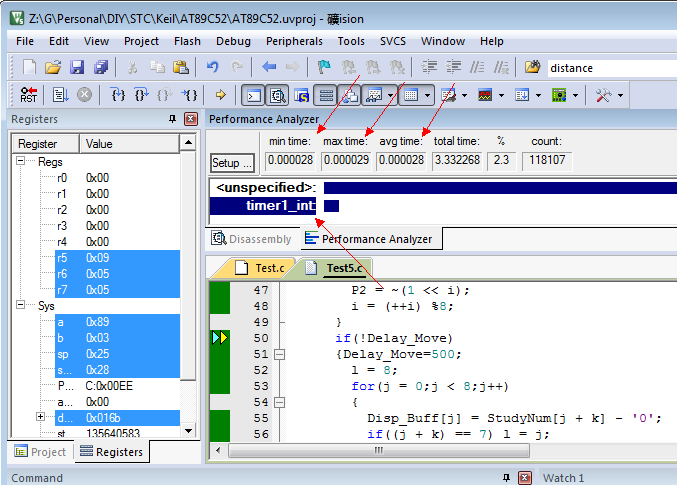Screen dimensions: 677x485
Task: Insert a bookmark with flag icon
Action: 324,67
